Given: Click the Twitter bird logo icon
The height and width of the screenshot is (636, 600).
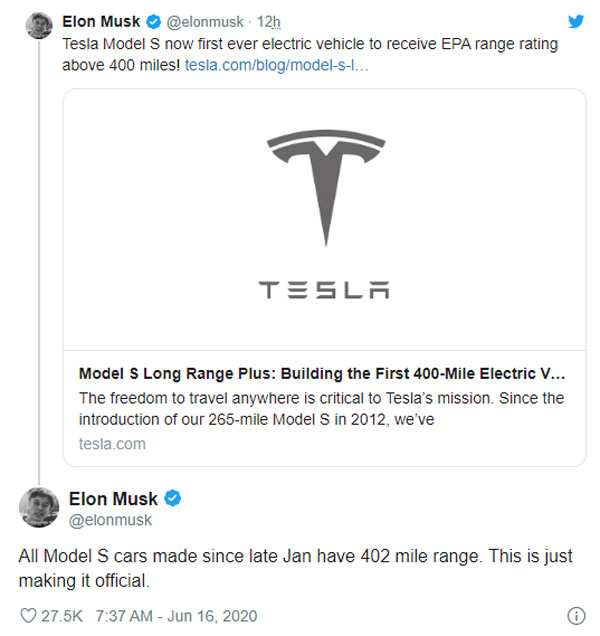Looking at the screenshot, I should 576,21.
